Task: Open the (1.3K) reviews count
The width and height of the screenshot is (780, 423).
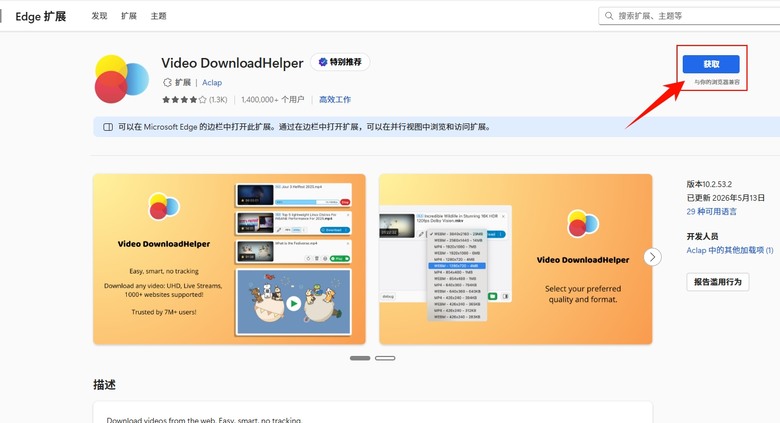Action: pos(218,100)
